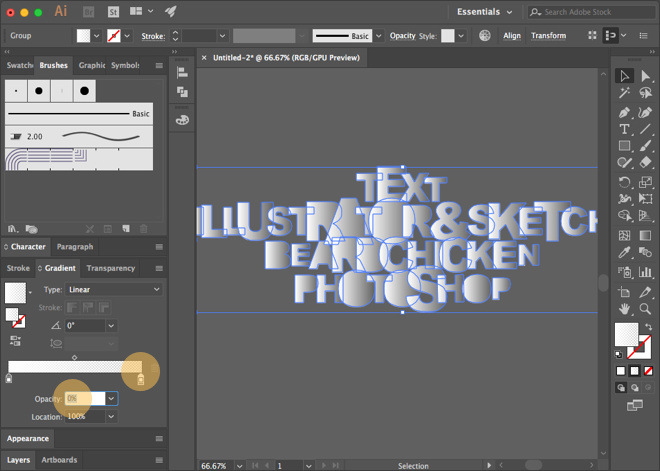The image size is (660, 471).
Task: Switch to the Paragraph tab
Action: coord(75,247)
